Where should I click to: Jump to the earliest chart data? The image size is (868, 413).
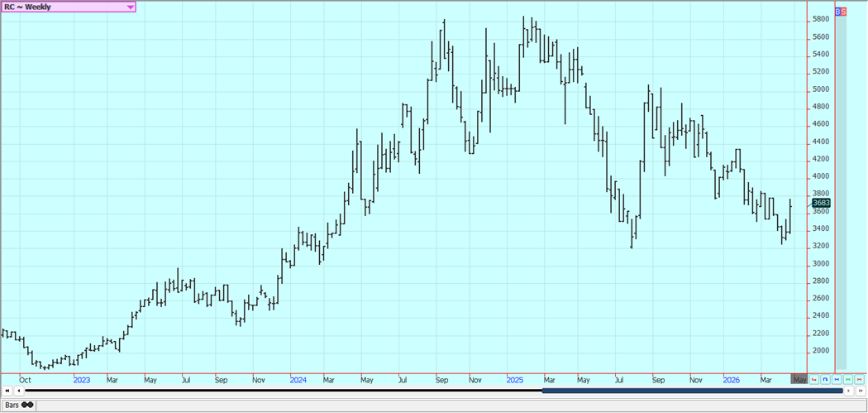pyautogui.click(x=7, y=391)
